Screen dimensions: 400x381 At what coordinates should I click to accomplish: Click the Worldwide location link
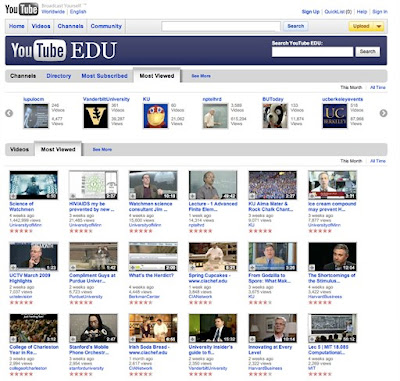(x=53, y=12)
